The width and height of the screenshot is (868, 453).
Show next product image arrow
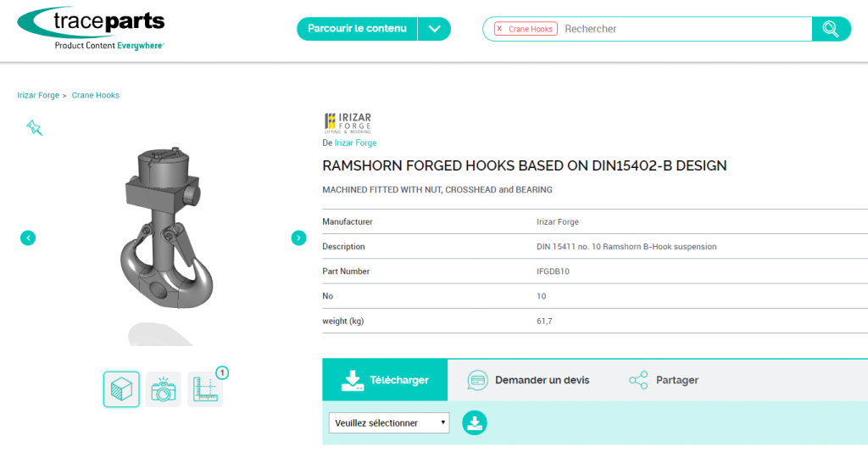[298, 238]
